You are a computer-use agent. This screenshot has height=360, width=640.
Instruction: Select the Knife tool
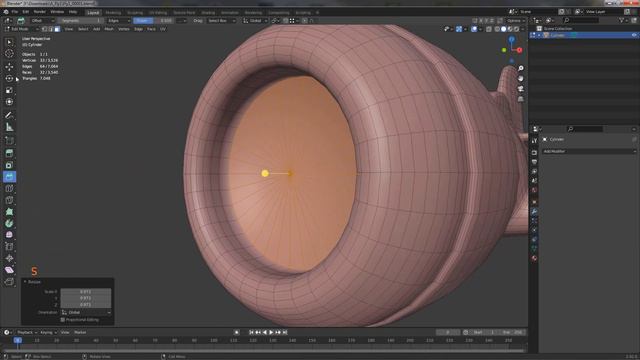(x=9, y=200)
